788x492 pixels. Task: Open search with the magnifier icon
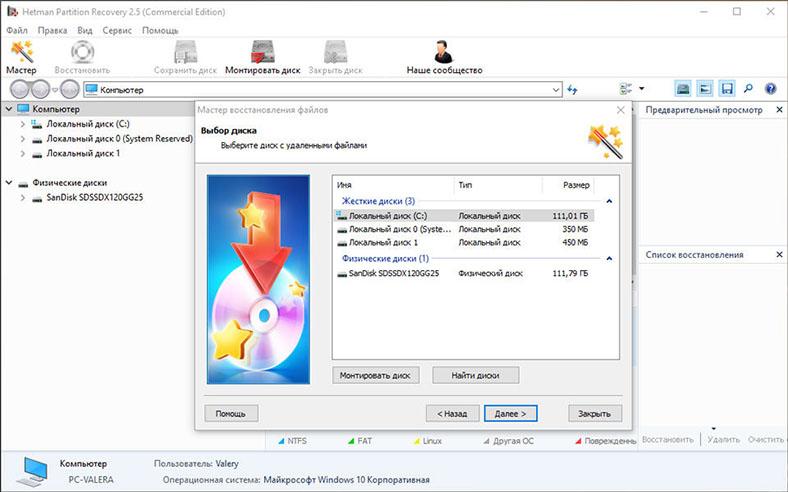(x=748, y=89)
